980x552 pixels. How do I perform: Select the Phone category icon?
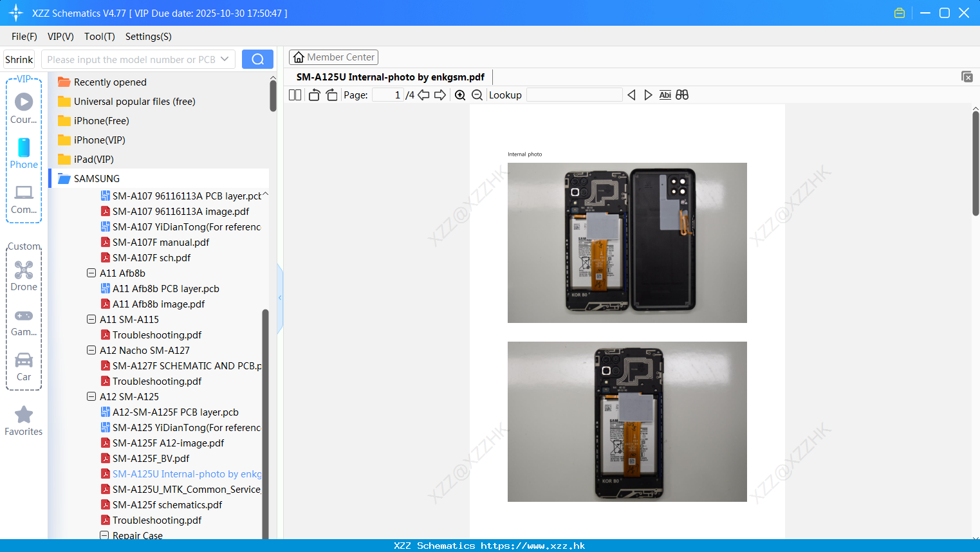tap(24, 154)
